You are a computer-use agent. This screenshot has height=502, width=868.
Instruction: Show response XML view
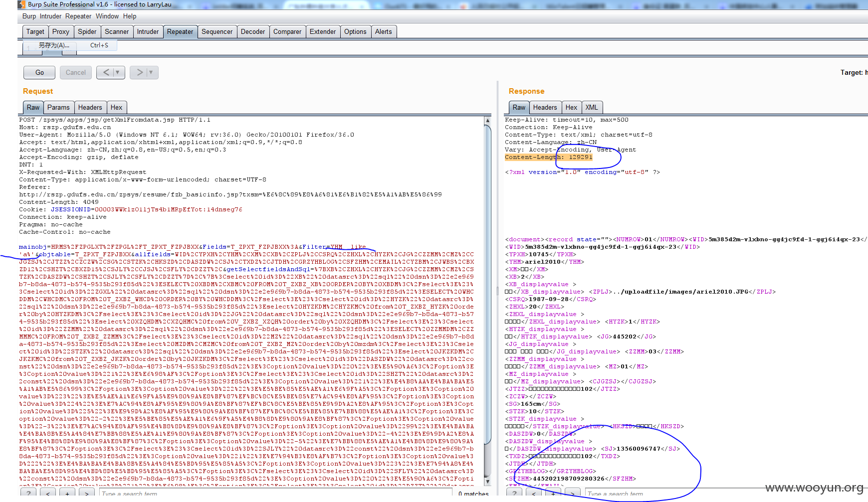coord(592,107)
